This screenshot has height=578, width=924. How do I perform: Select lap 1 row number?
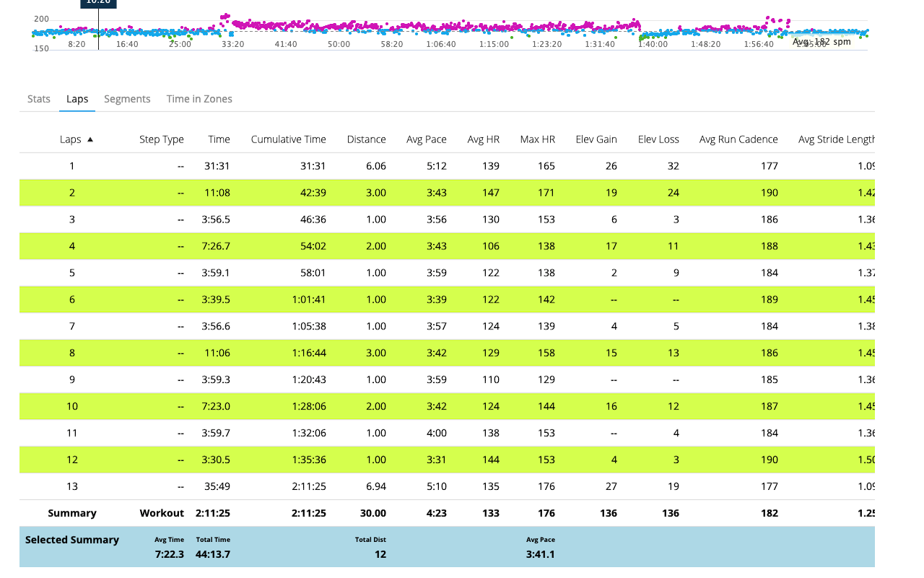tap(72, 166)
